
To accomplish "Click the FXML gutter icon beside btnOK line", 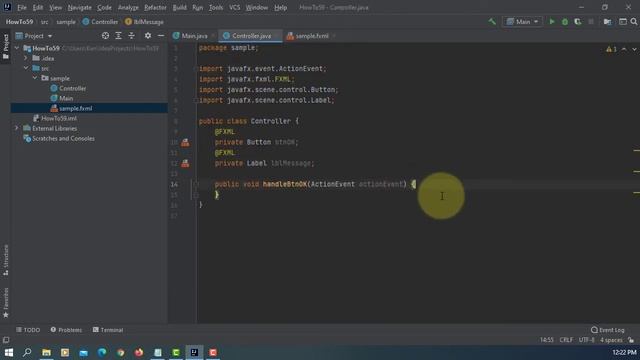I will [x=185, y=142].
